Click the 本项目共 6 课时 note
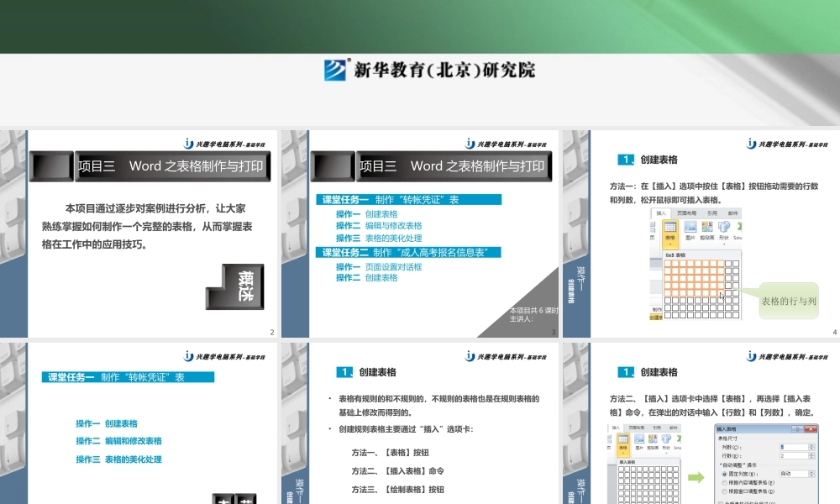 (533, 310)
